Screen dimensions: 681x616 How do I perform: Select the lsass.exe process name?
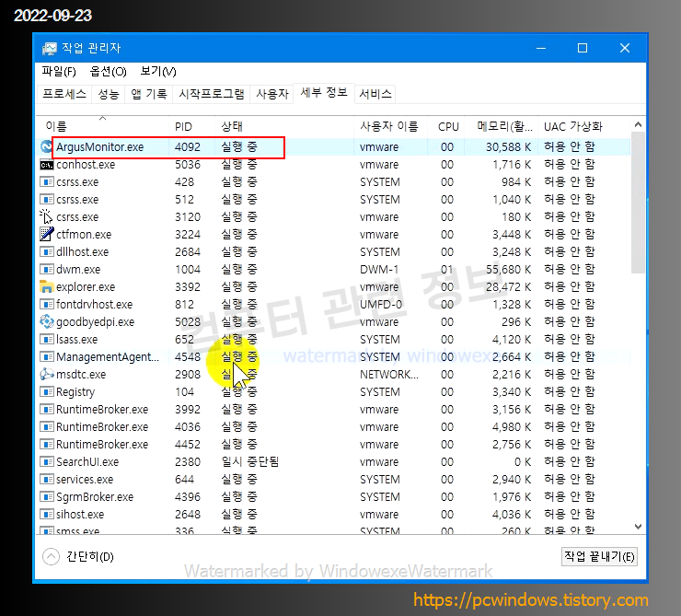[x=77, y=339]
